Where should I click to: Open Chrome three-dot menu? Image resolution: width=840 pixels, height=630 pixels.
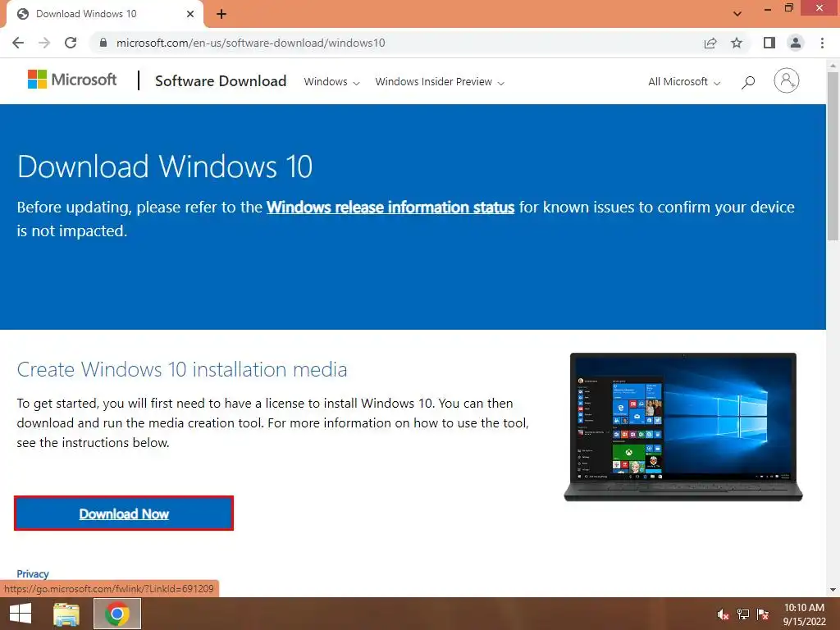point(822,43)
